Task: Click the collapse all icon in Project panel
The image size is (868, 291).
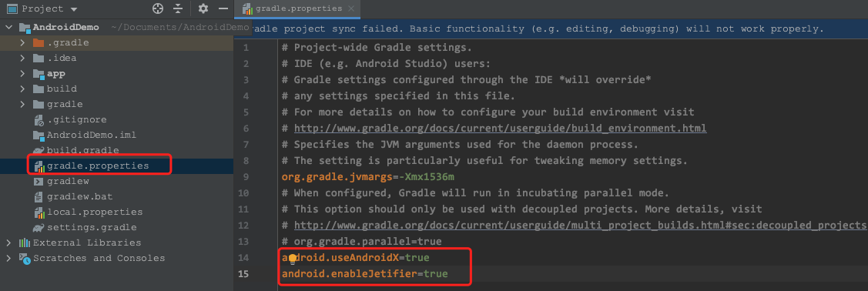Action: (178, 8)
